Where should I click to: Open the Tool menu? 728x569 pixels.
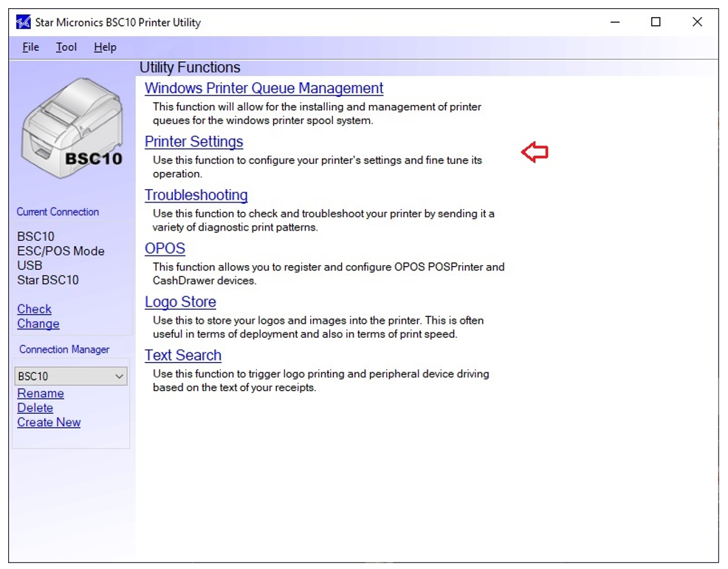tap(66, 47)
